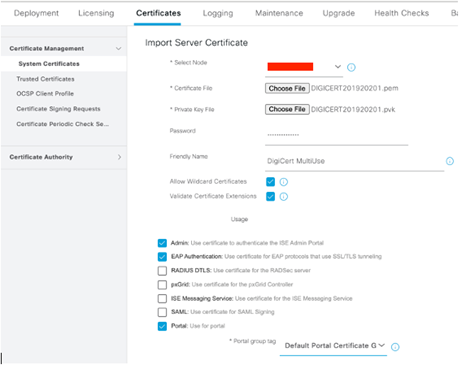Viewport: 462px width, 365px height.
Task: Open OCSP Client Profile in sidebar
Action: click(x=45, y=94)
